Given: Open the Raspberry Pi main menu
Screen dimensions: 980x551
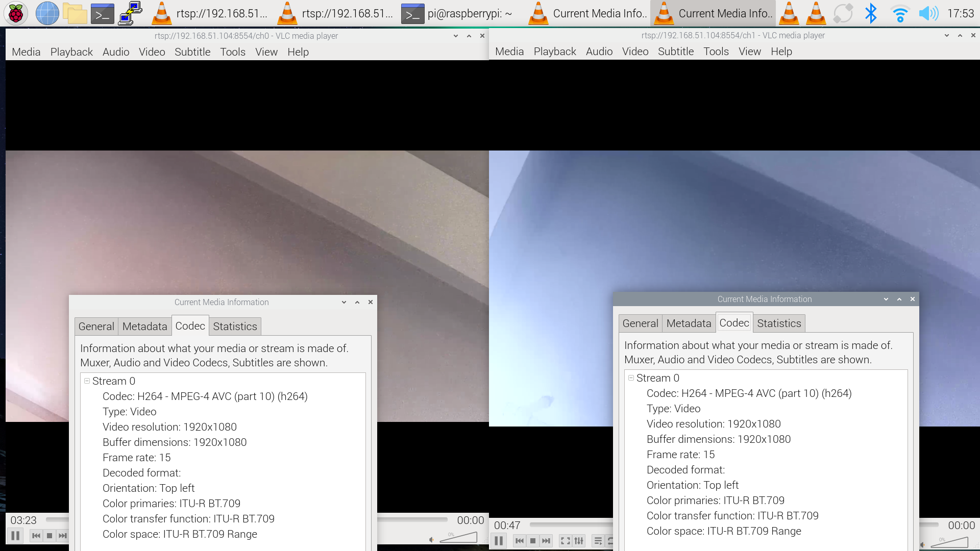Looking at the screenshot, I should (x=16, y=13).
